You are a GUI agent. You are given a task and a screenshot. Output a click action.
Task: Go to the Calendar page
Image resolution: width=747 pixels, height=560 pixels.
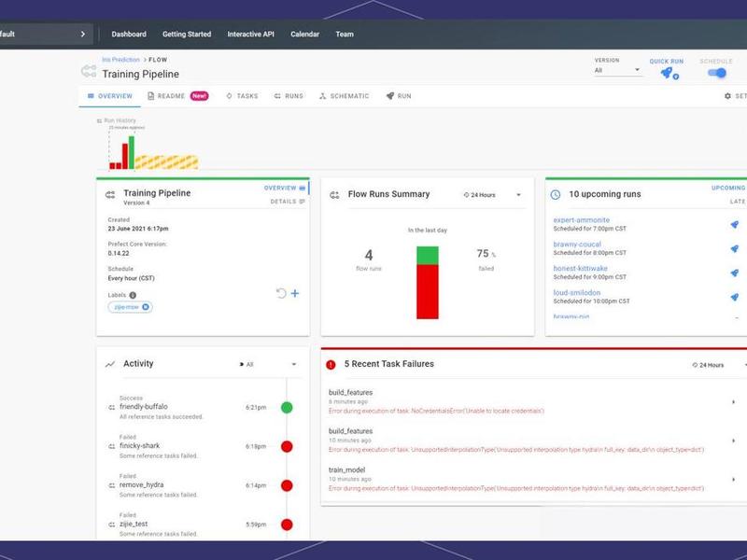305,34
